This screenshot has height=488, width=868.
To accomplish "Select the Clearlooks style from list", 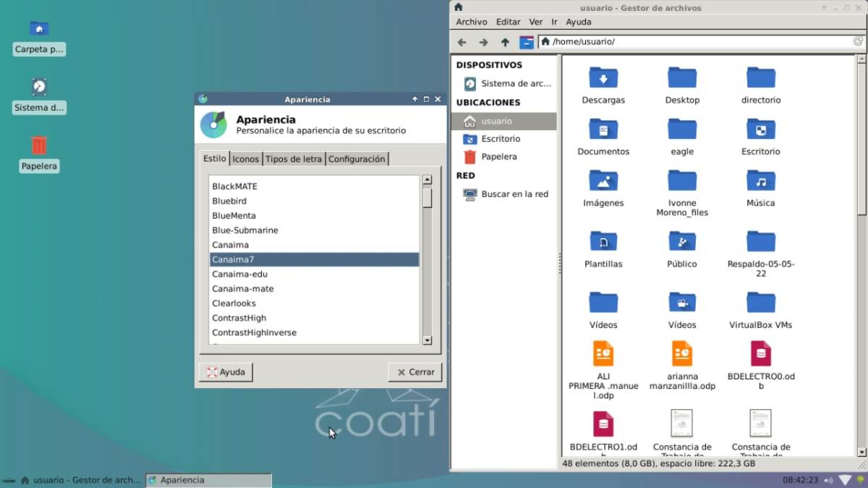I will click(234, 303).
